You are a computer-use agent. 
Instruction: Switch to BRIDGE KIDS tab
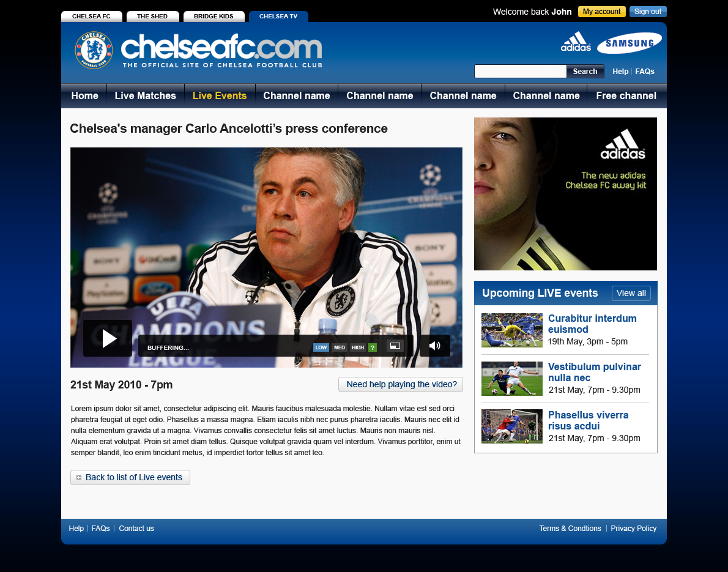[x=214, y=17]
